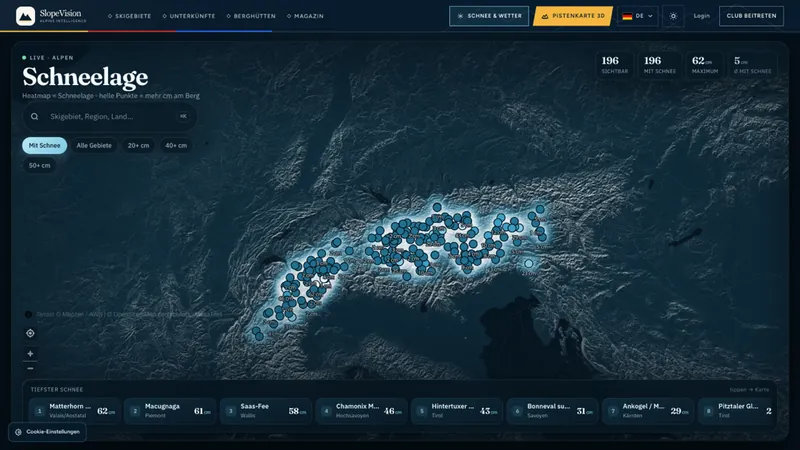Image resolution: width=800 pixels, height=450 pixels.
Task: Click the locate-me crosshair map icon
Action: point(30,333)
